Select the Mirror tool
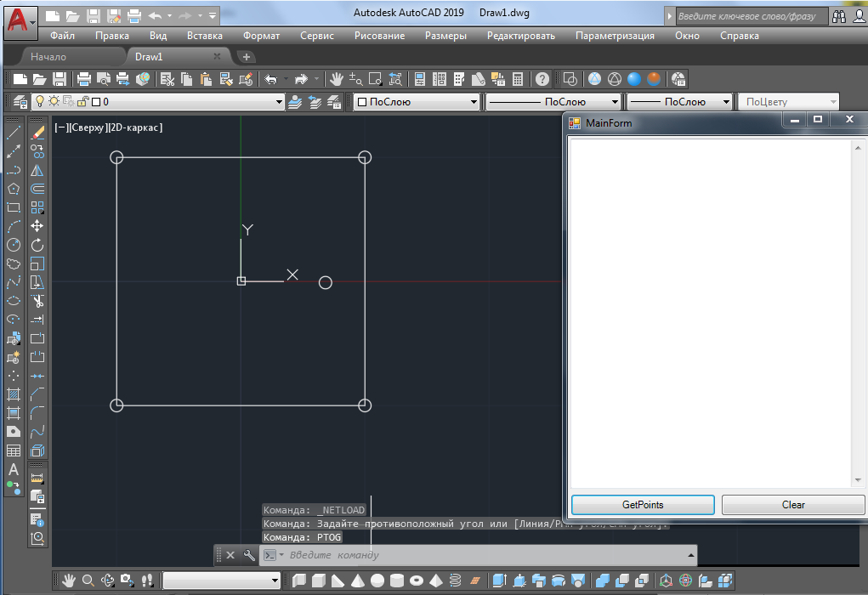868x595 pixels. [37, 170]
